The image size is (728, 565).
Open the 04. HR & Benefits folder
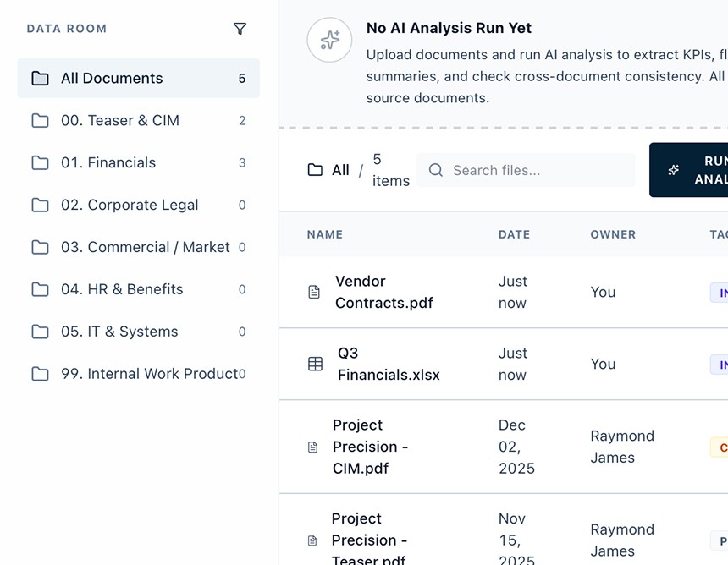pyautogui.click(x=138, y=289)
